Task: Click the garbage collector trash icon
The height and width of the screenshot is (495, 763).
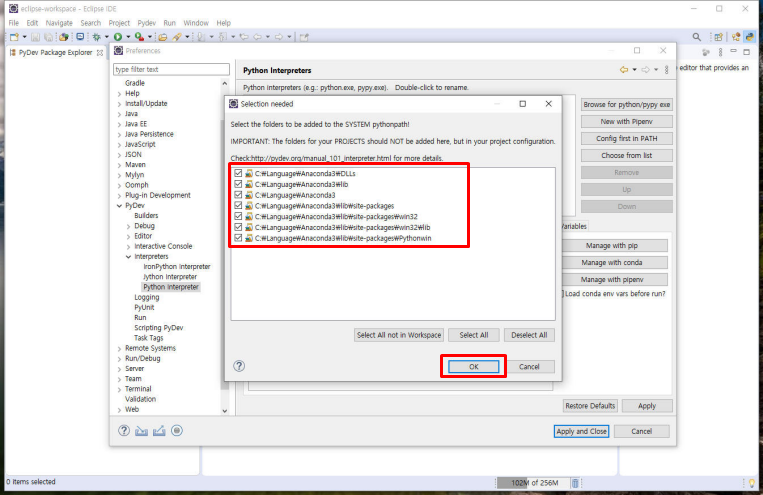Action: tap(575, 483)
